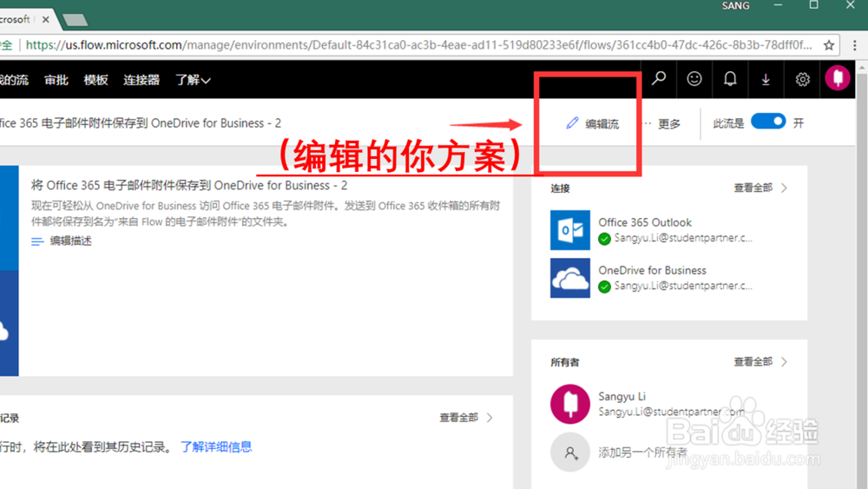The width and height of the screenshot is (868, 489).
Task: Open the notifications bell icon
Action: point(730,79)
